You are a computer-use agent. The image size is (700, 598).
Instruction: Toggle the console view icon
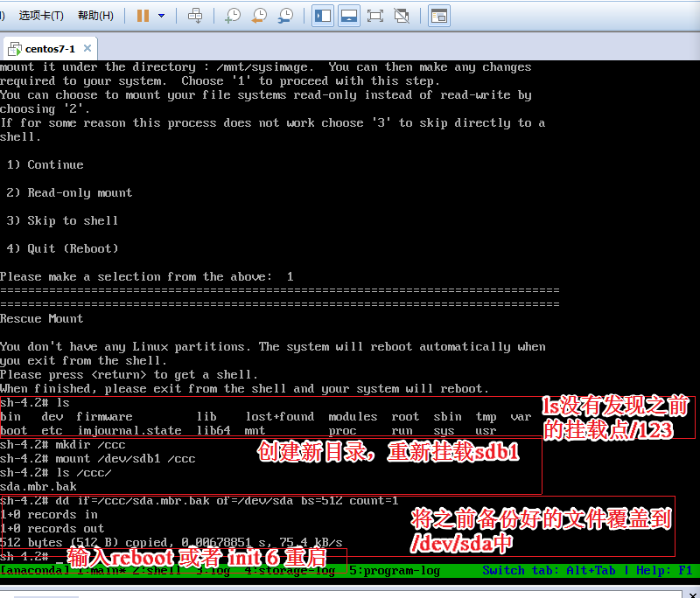click(x=439, y=16)
